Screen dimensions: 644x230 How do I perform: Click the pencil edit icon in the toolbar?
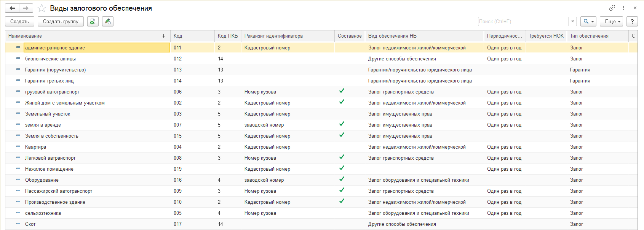[108, 22]
